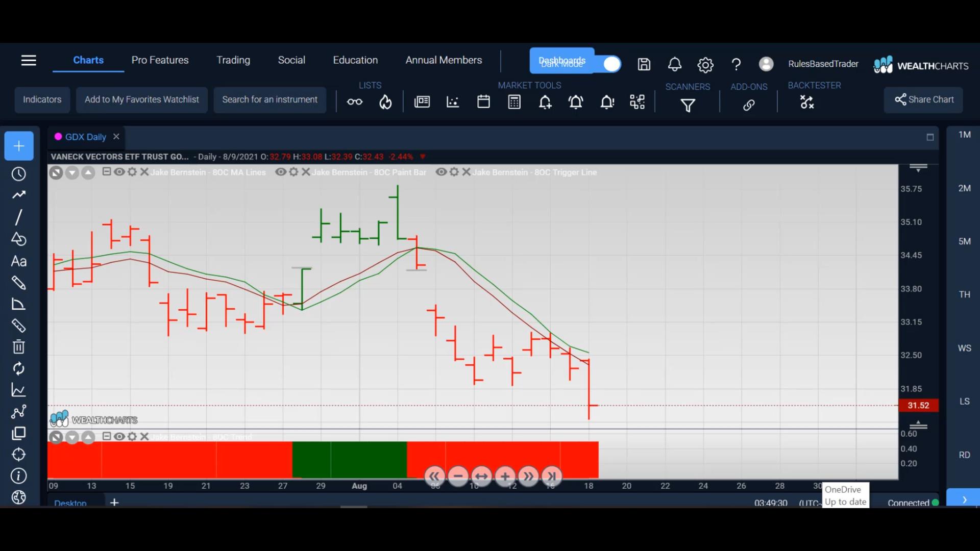Toggle visibility of 80C Trend indicator
Screen dimensions: 980x551
tap(119, 437)
